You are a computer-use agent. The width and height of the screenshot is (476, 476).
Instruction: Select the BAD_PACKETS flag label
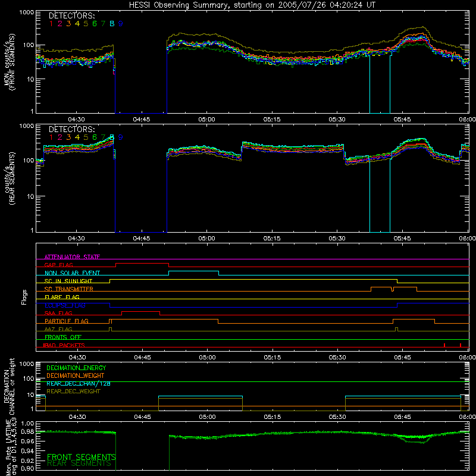click(64, 345)
